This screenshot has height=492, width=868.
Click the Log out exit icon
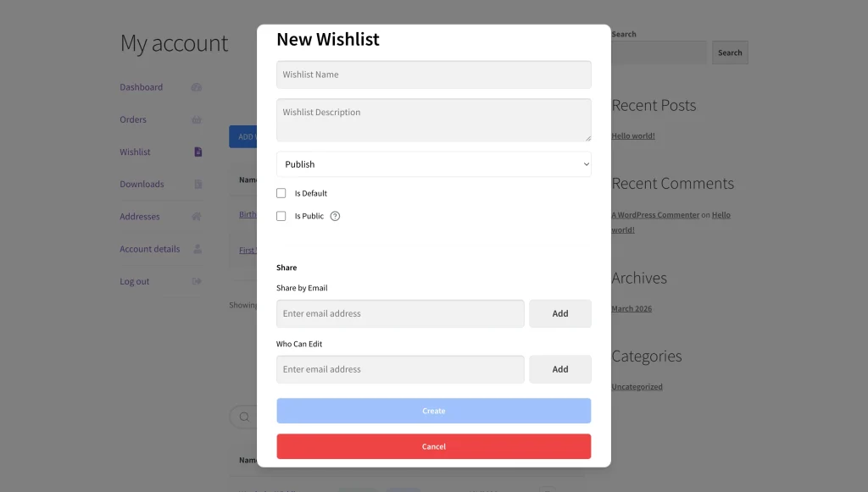pos(197,281)
